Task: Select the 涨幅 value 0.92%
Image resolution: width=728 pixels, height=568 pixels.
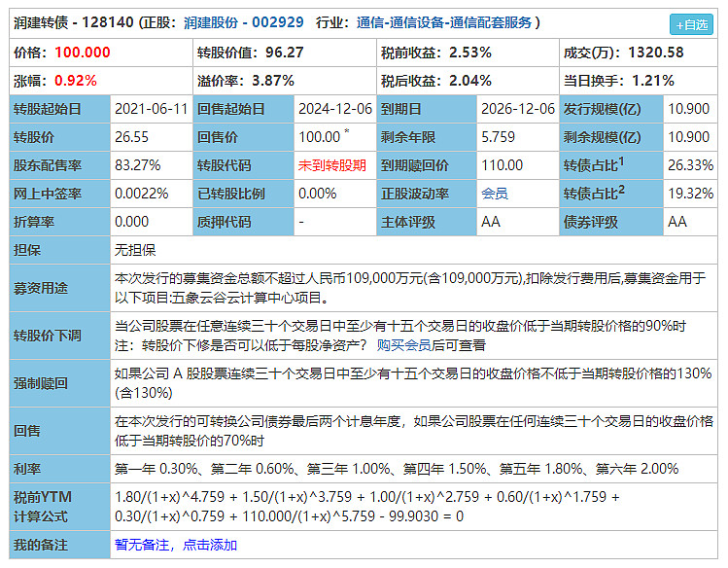Action: pos(76,81)
